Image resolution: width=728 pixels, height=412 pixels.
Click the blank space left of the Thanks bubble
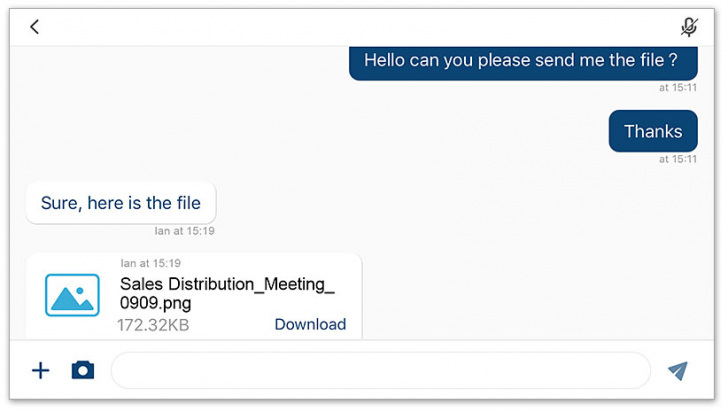350,131
